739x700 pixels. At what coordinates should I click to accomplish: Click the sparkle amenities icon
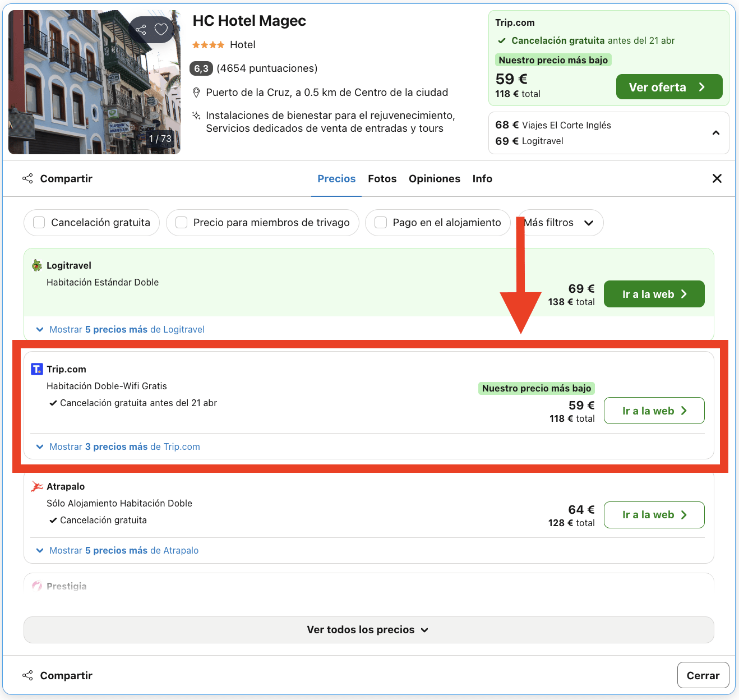(x=196, y=116)
